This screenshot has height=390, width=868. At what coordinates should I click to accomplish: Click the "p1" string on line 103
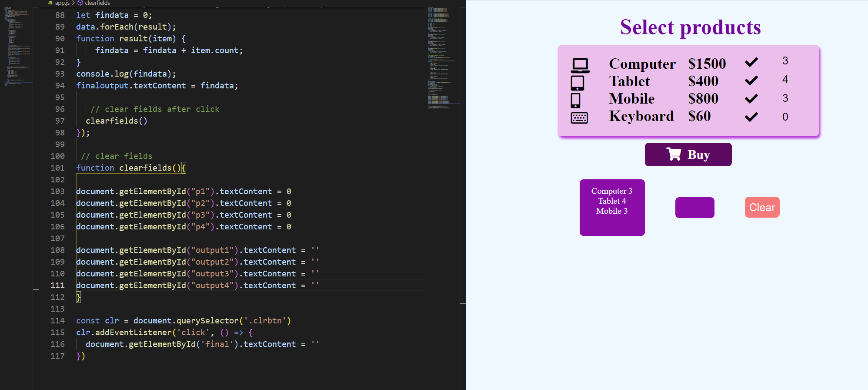point(200,192)
